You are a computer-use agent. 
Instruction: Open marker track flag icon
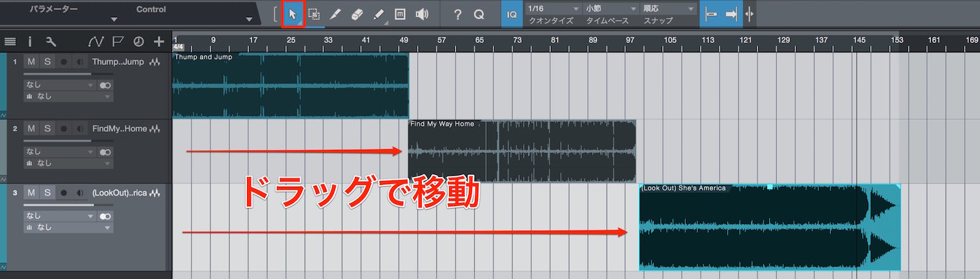(118, 42)
